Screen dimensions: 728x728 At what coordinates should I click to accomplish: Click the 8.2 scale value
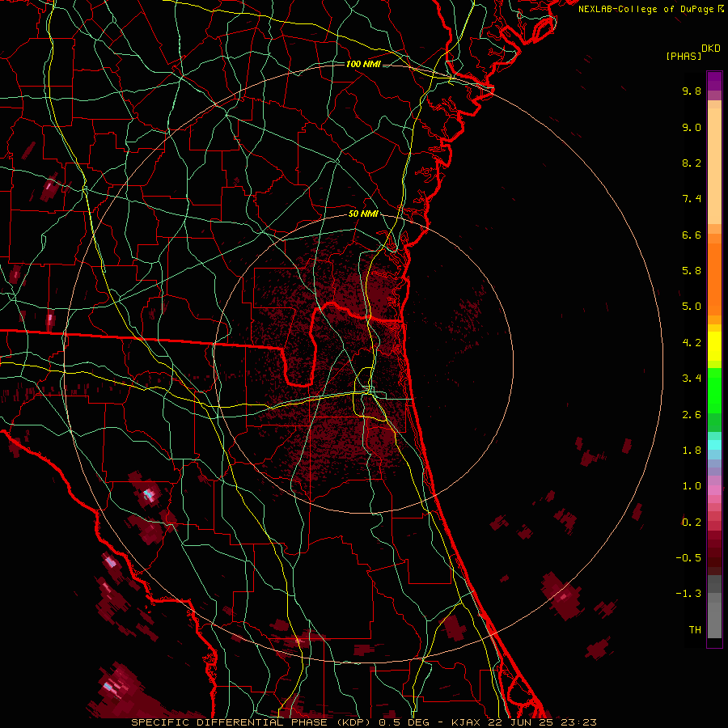(x=692, y=163)
